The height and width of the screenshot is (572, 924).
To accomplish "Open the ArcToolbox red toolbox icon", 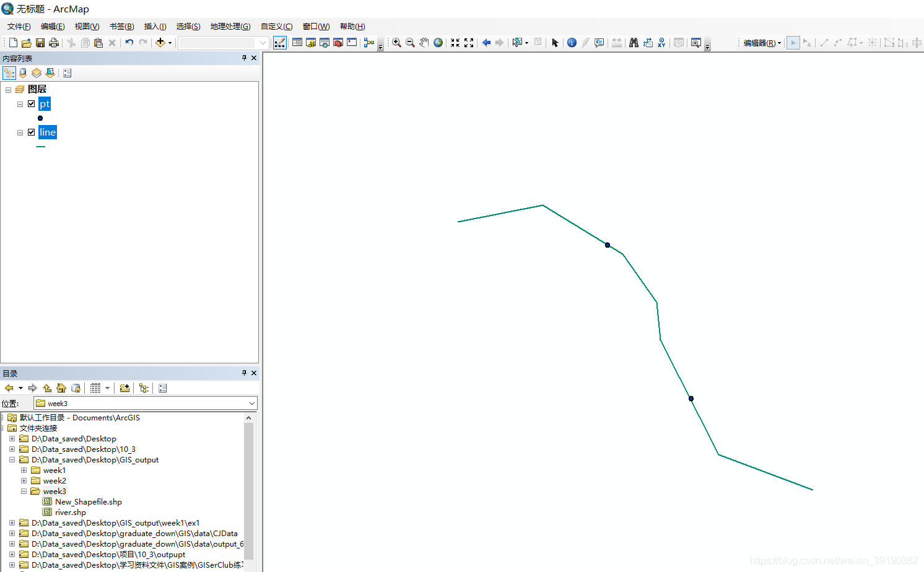I will click(x=338, y=43).
